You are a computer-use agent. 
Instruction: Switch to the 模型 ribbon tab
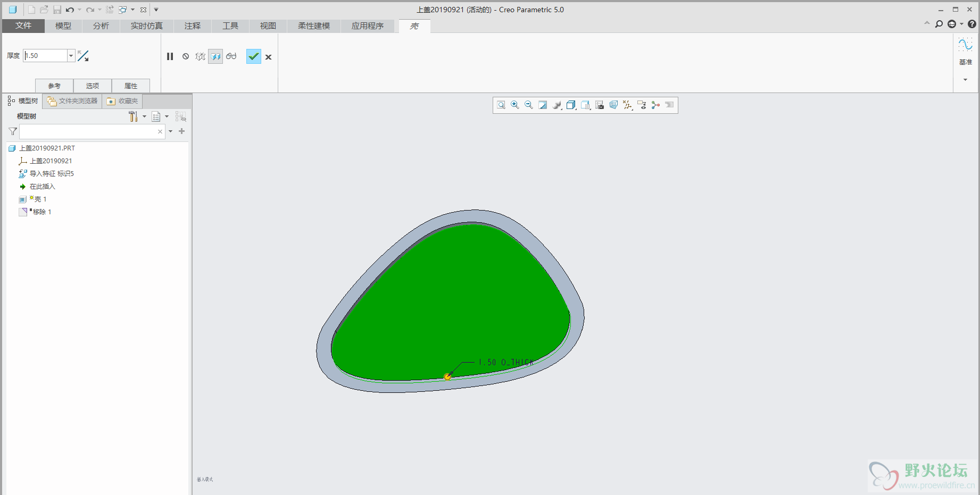coord(63,26)
